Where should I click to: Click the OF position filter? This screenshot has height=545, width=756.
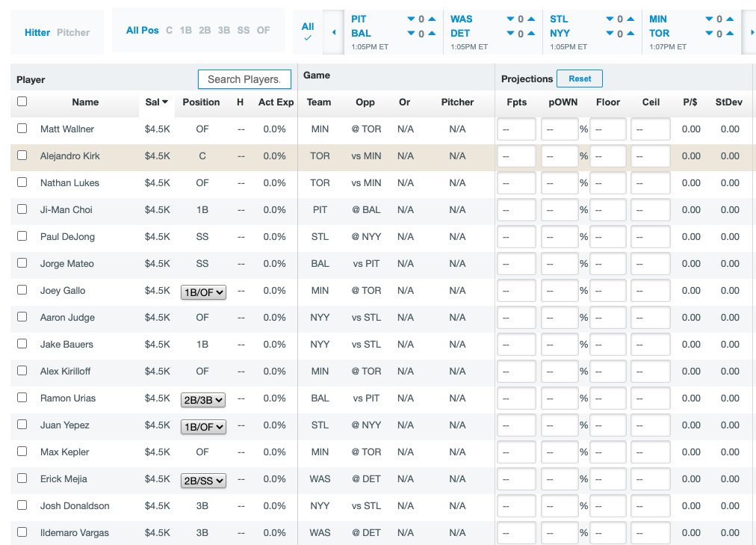pos(263,31)
